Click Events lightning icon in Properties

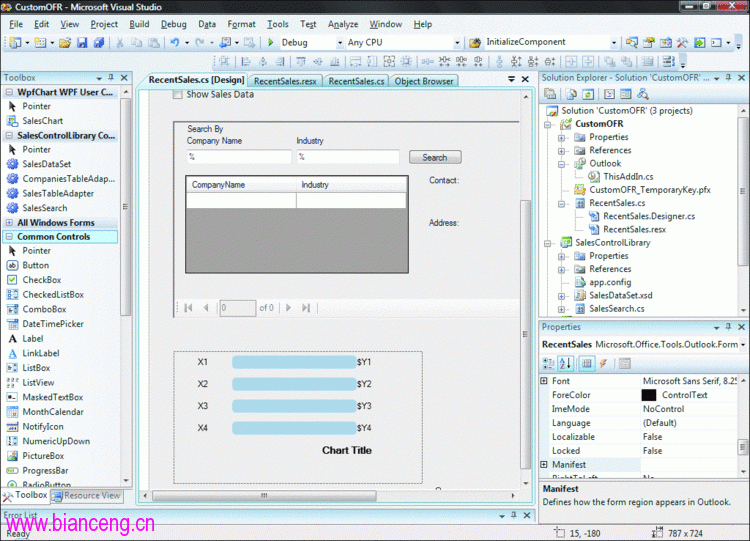coord(604,364)
